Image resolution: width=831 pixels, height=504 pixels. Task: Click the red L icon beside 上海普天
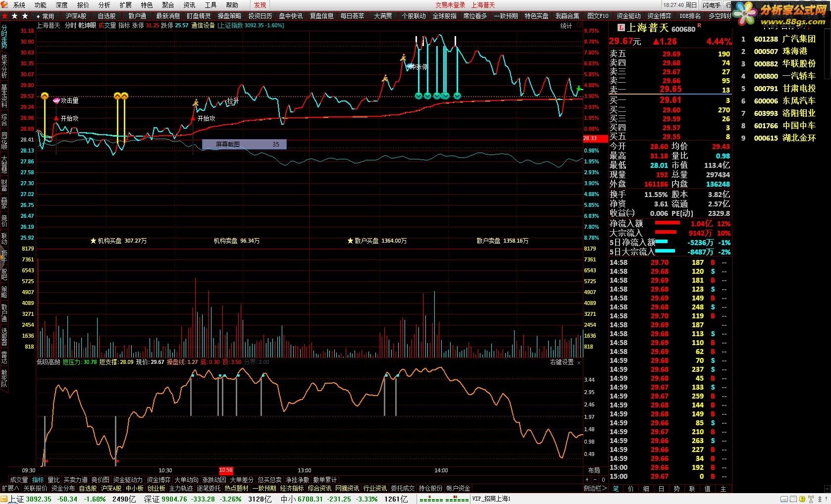tap(621, 28)
